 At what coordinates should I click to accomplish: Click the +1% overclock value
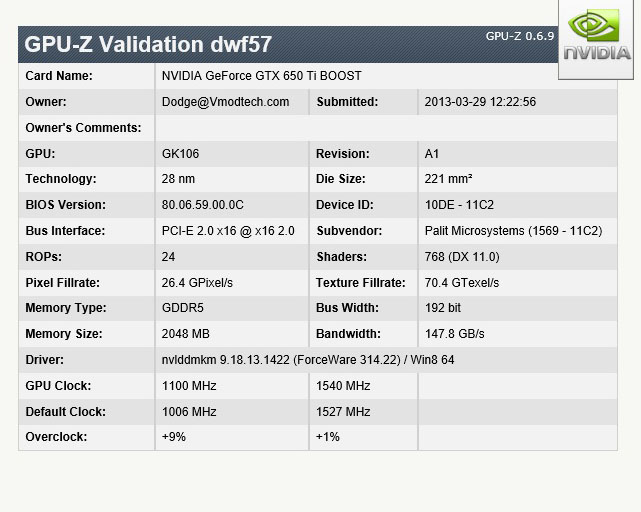coord(328,437)
